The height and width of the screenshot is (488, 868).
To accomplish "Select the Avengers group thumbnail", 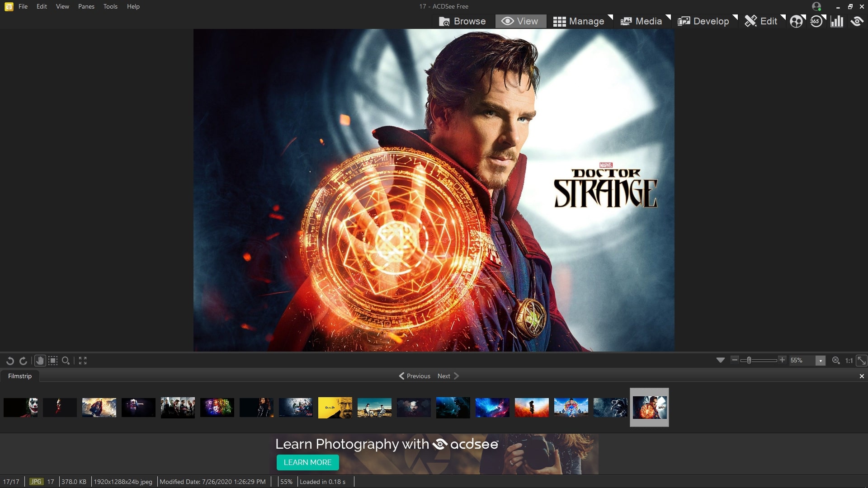I will [x=178, y=408].
